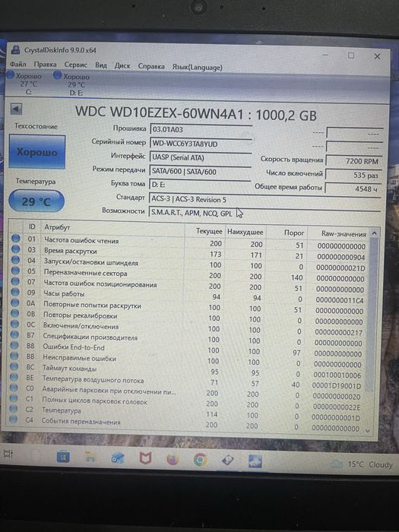Select the D: E: drive health status icon
399x532 pixels.
(58, 75)
